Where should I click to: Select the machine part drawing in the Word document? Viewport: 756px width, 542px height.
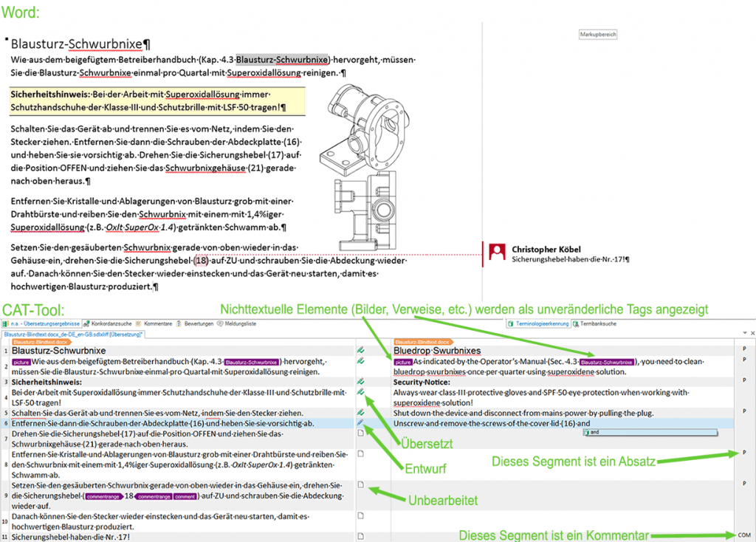(x=365, y=166)
